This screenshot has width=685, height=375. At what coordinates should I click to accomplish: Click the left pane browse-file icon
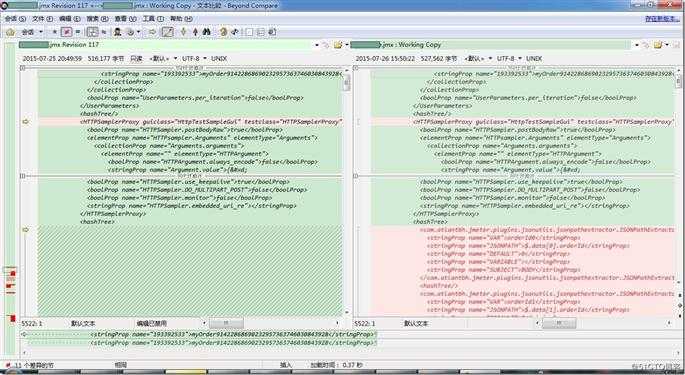pos(326,45)
